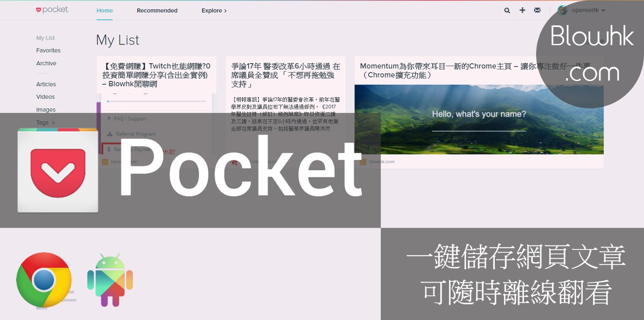Click the 【明報專訊】 article excerpt text
The height and width of the screenshot is (320, 644).
tap(285, 114)
